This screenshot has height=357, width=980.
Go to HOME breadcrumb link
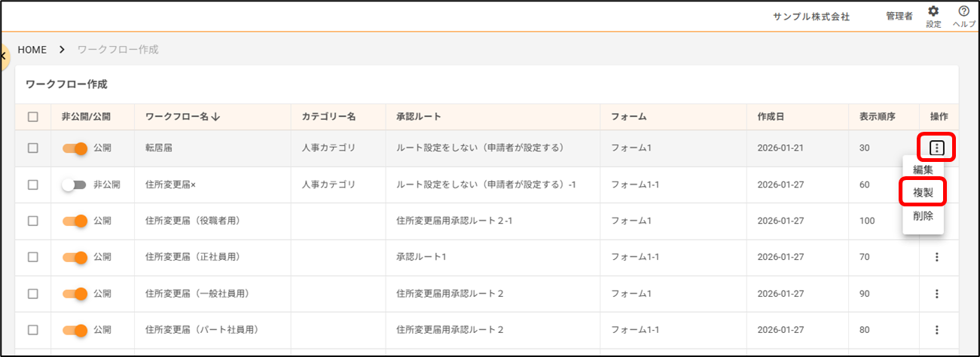tap(32, 50)
